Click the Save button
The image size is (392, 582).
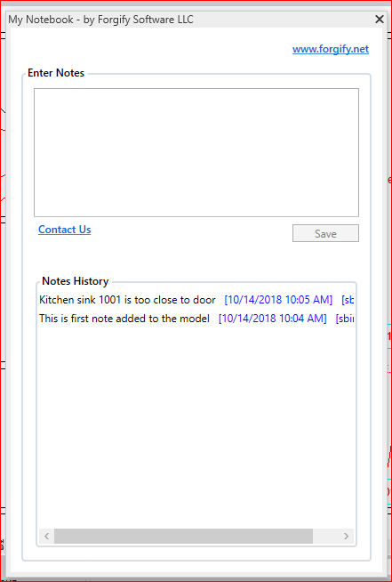click(x=325, y=233)
